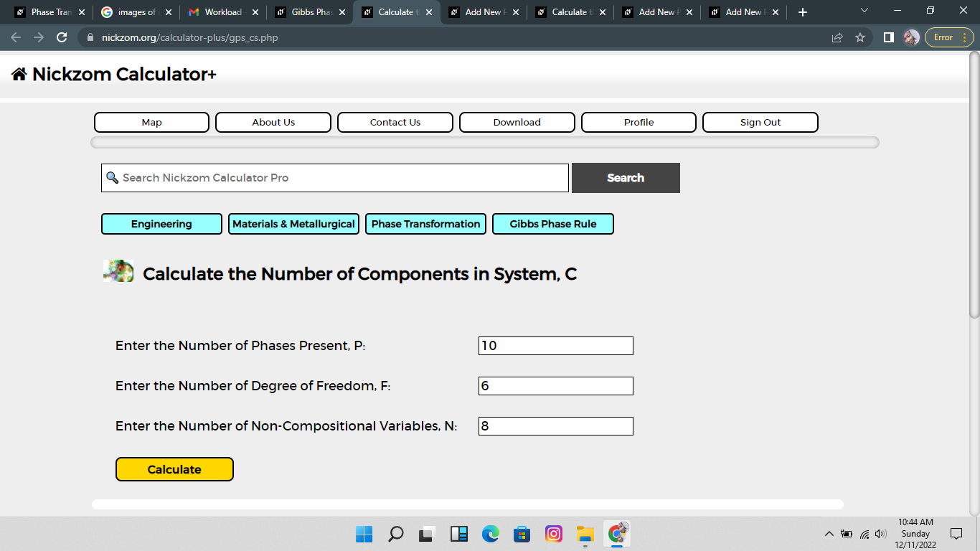This screenshot has width=980, height=551.
Task: Click the Download button
Action: 517,122
